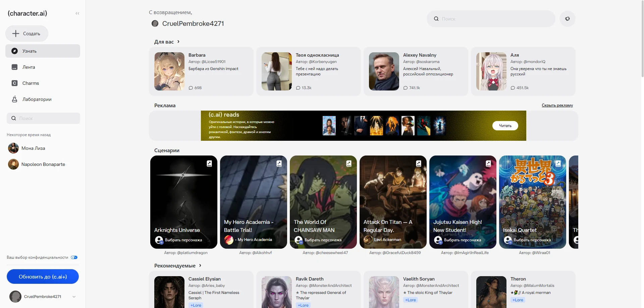644x308 pixels.
Task: Choose character on Arknights Universe scenario
Action: pos(179,240)
